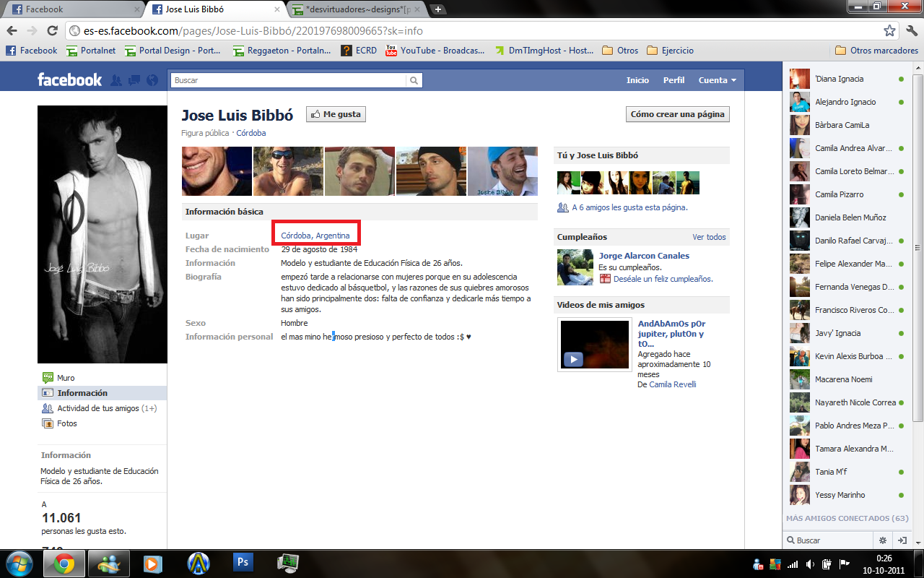Open chat with Camila Pizarro

coord(847,194)
